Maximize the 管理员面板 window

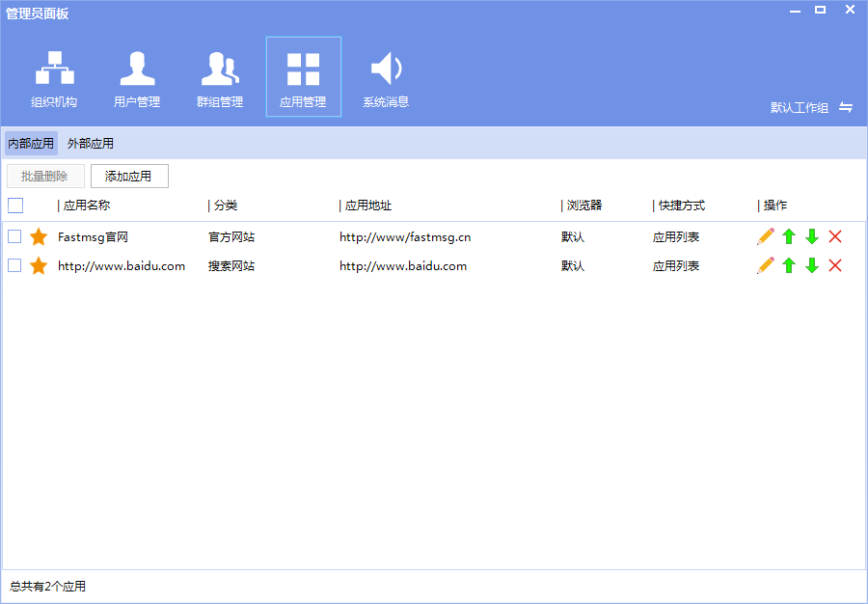pos(821,10)
